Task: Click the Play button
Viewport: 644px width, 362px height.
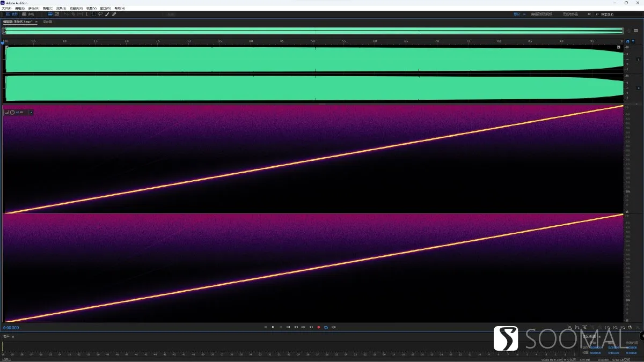Action: 273,327
